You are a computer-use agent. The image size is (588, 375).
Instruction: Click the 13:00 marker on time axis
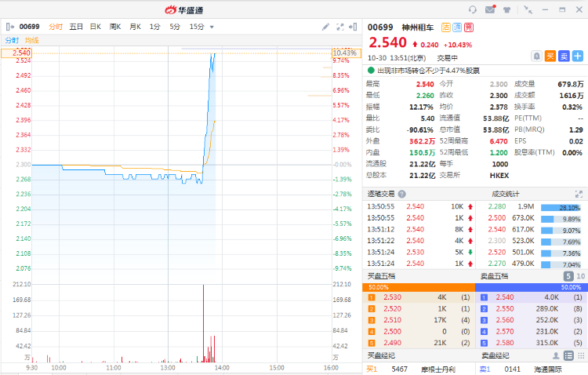(167, 368)
